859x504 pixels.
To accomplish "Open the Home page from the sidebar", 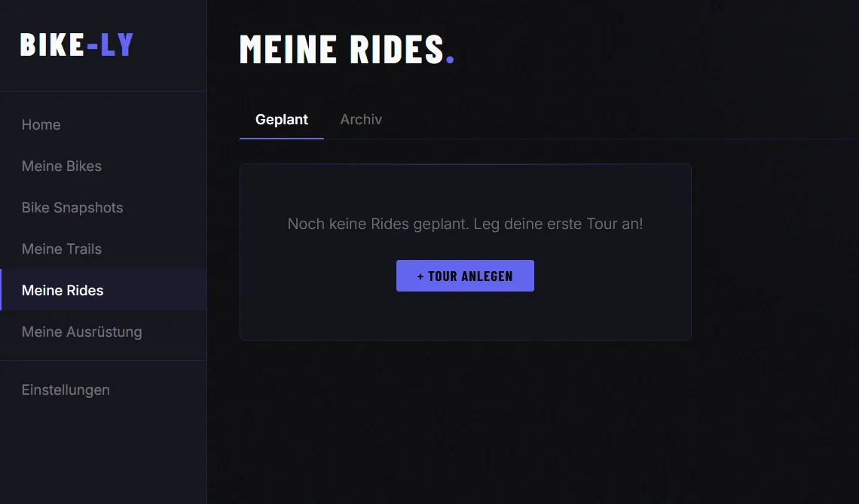I will [41, 124].
